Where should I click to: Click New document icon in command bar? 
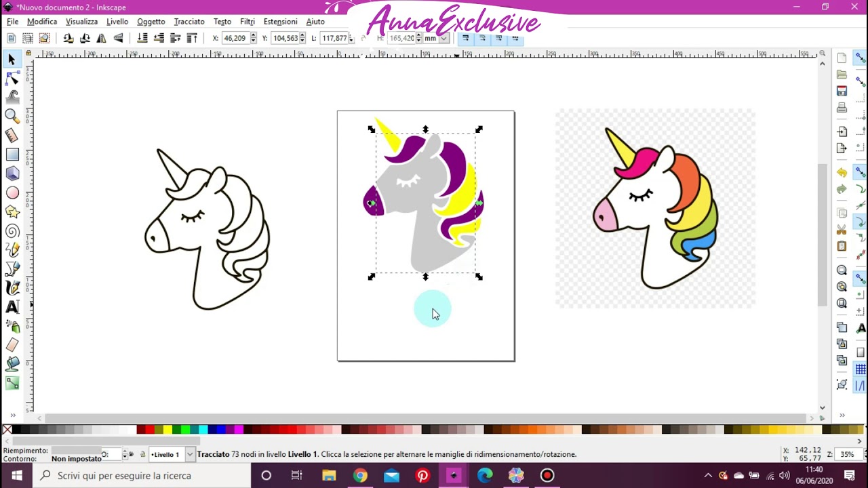click(x=842, y=58)
